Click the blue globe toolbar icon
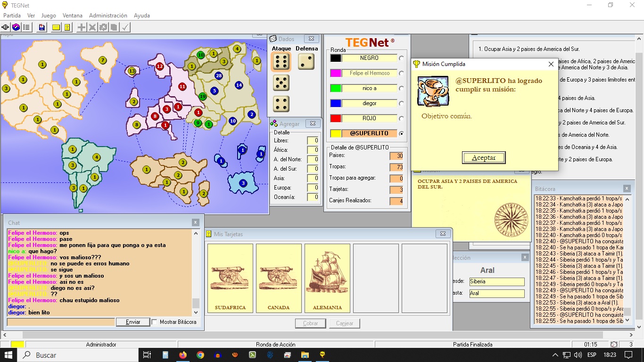Image resolution: width=644 pixels, height=362 pixels. (x=16, y=27)
